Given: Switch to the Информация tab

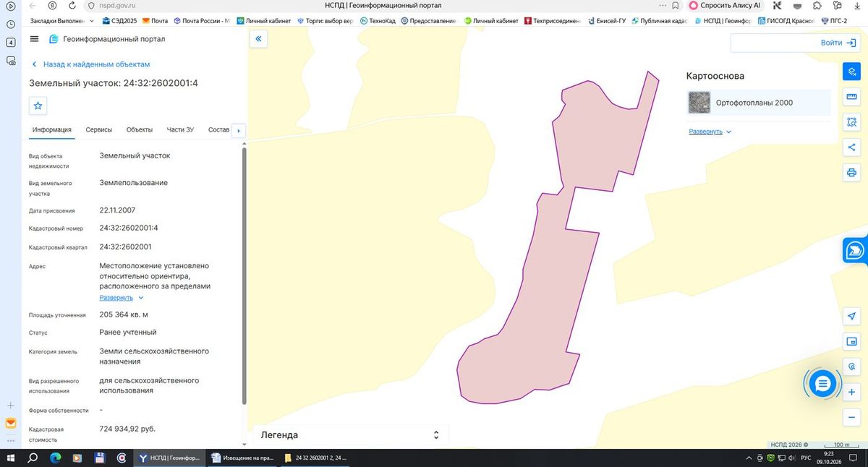Looking at the screenshot, I should click(x=51, y=130).
